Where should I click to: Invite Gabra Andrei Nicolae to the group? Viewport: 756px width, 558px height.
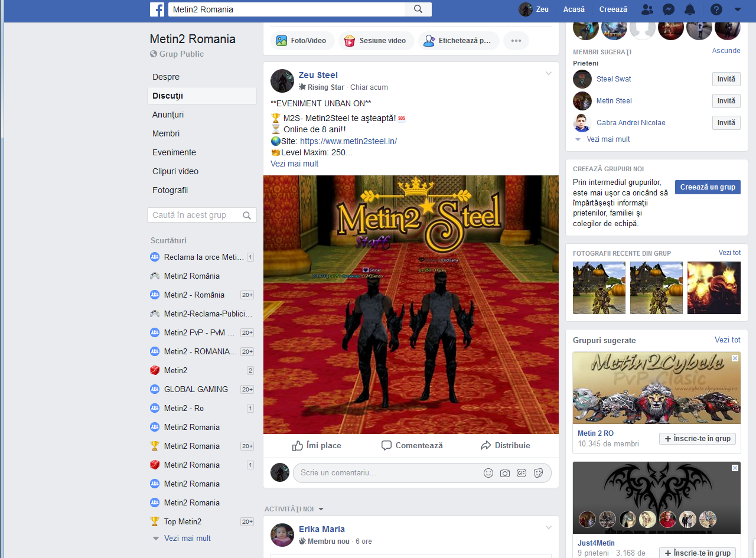pyautogui.click(x=726, y=123)
